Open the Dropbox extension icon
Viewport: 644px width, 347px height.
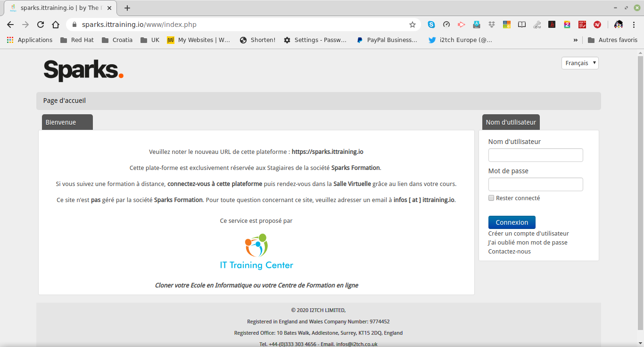492,25
